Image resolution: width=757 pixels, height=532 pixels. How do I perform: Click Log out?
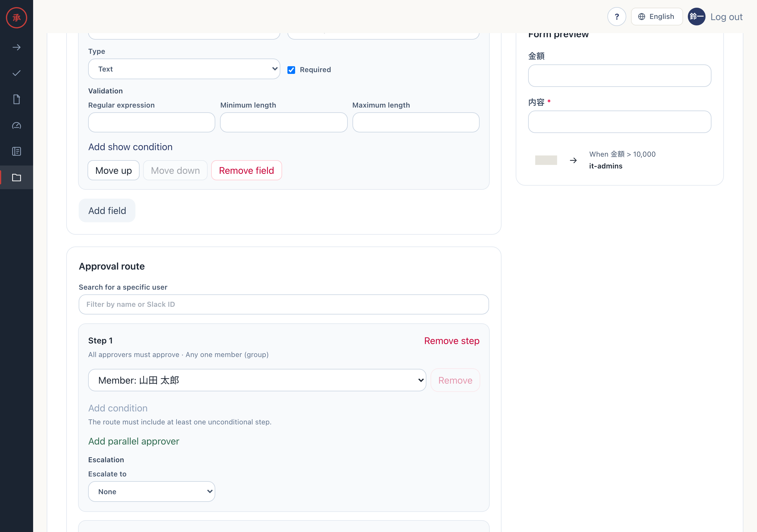point(726,17)
